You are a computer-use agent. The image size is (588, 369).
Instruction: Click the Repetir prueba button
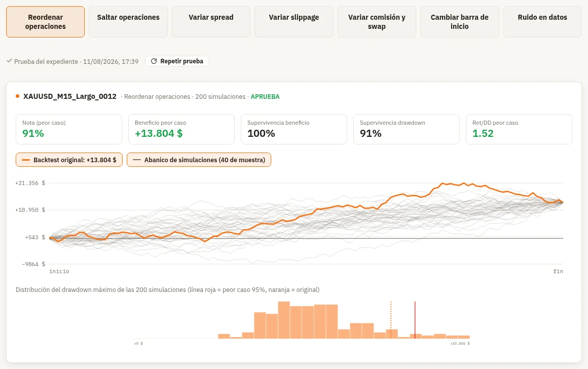(177, 61)
